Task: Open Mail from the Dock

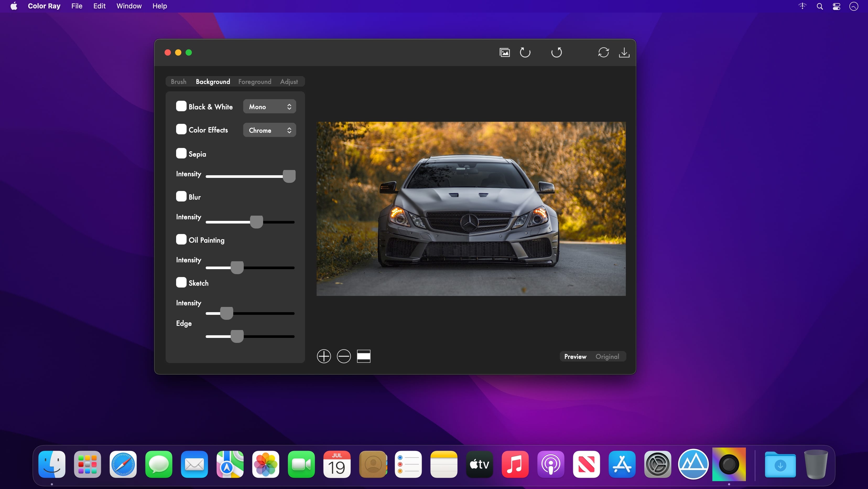Action: coord(194,464)
